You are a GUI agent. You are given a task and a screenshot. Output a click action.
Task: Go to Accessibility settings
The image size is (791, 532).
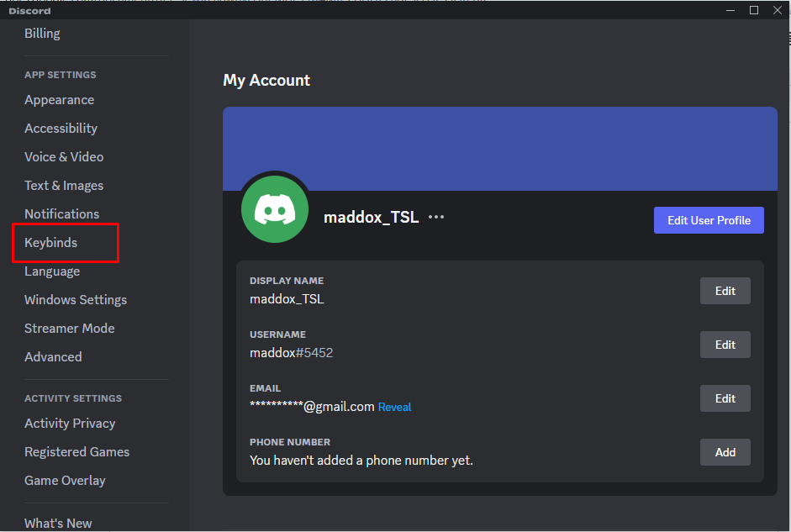point(61,129)
